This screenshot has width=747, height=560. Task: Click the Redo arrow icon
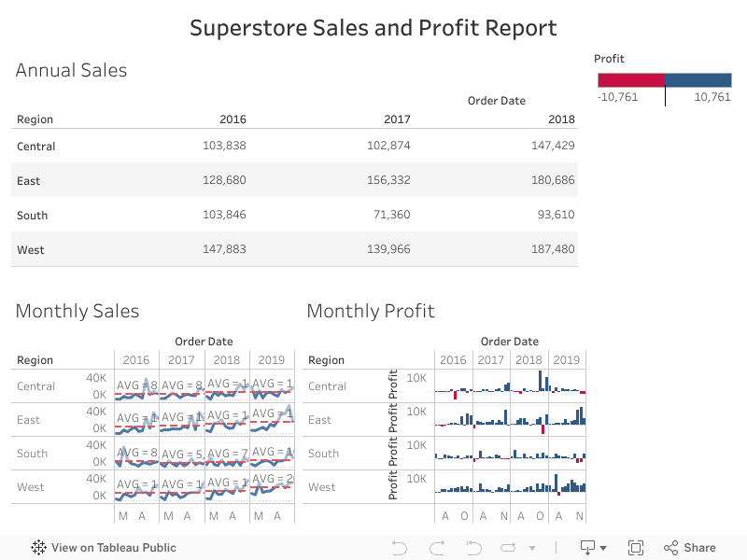[436, 548]
